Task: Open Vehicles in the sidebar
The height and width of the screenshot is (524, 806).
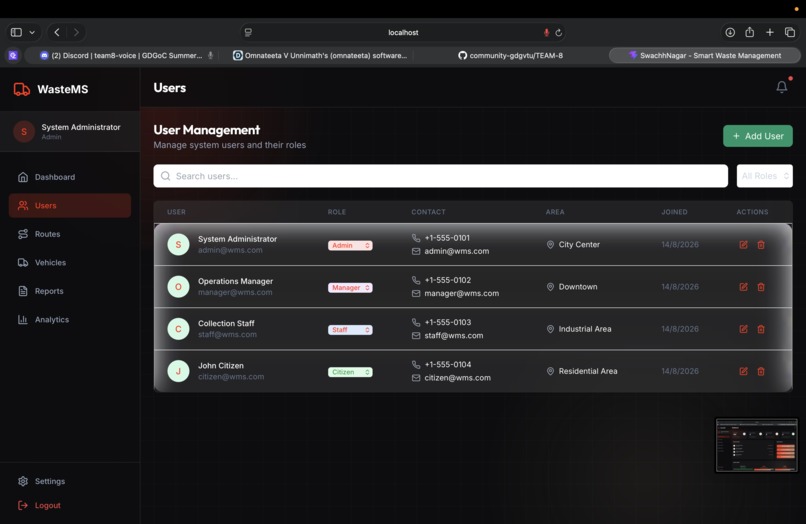Action: (69, 262)
